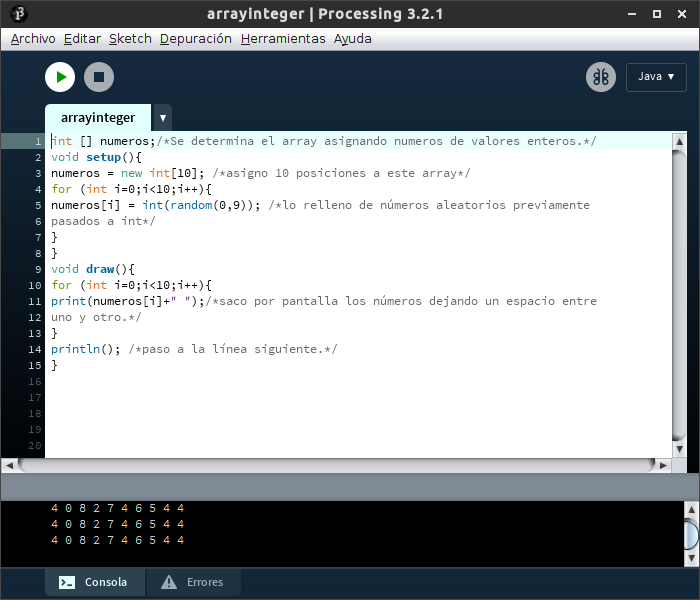The height and width of the screenshot is (600, 700).
Task: Click the console scroll up arrow
Action: point(692,509)
